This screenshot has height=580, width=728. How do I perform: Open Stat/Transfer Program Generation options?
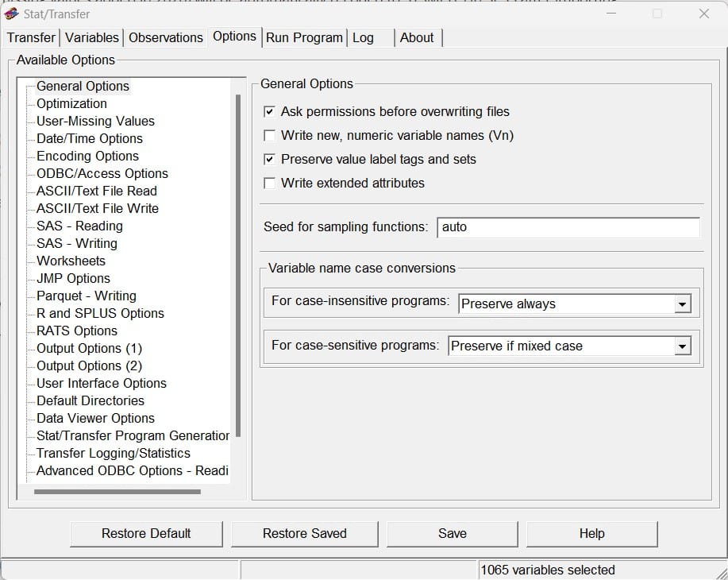coord(133,436)
